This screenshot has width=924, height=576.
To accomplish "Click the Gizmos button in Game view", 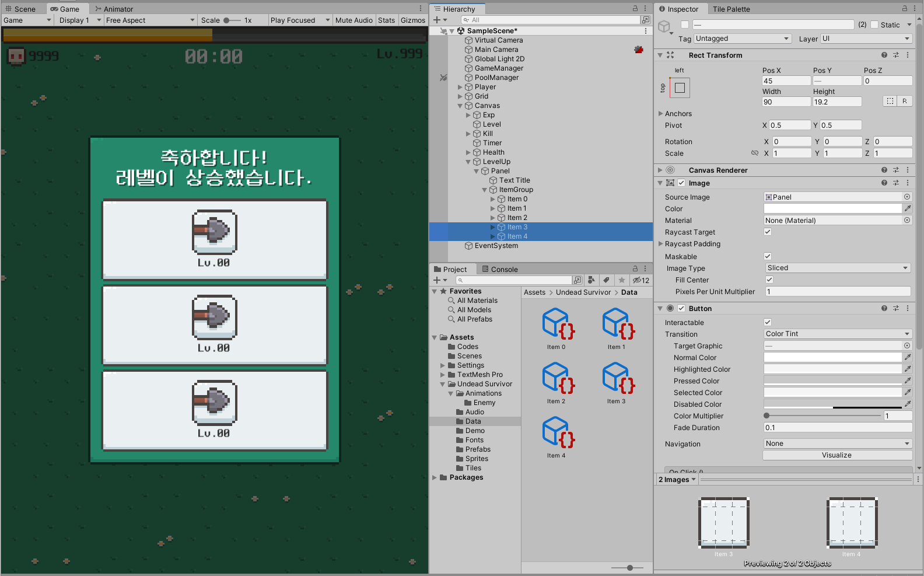I will tap(413, 20).
